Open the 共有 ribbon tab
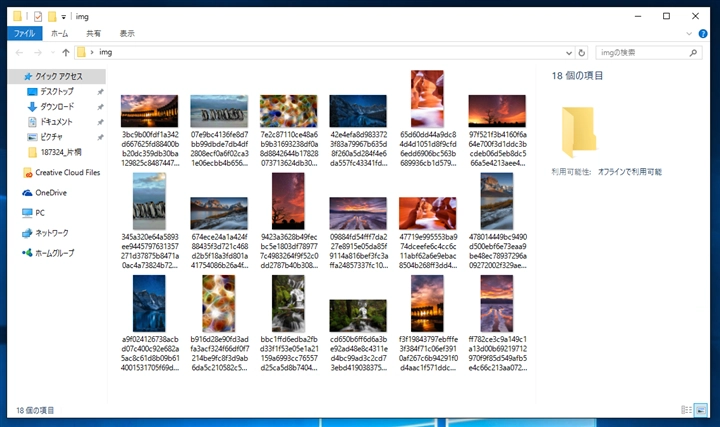Viewport: 720px width, 427px height. 93,34
